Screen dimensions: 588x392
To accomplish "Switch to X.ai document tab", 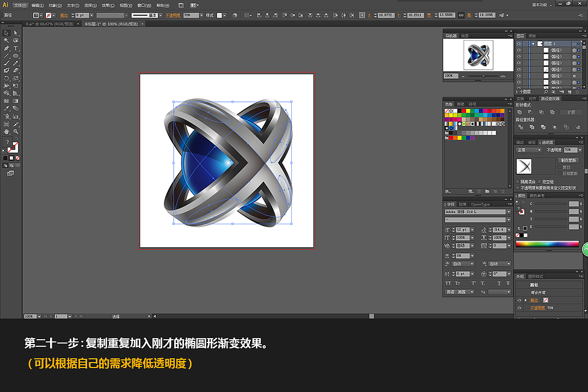I will pyautogui.click(x=49, y=23).
